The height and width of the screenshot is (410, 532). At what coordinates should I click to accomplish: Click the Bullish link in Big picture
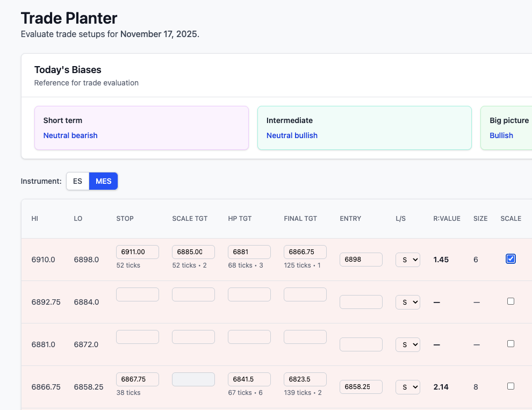click(501, 135)
